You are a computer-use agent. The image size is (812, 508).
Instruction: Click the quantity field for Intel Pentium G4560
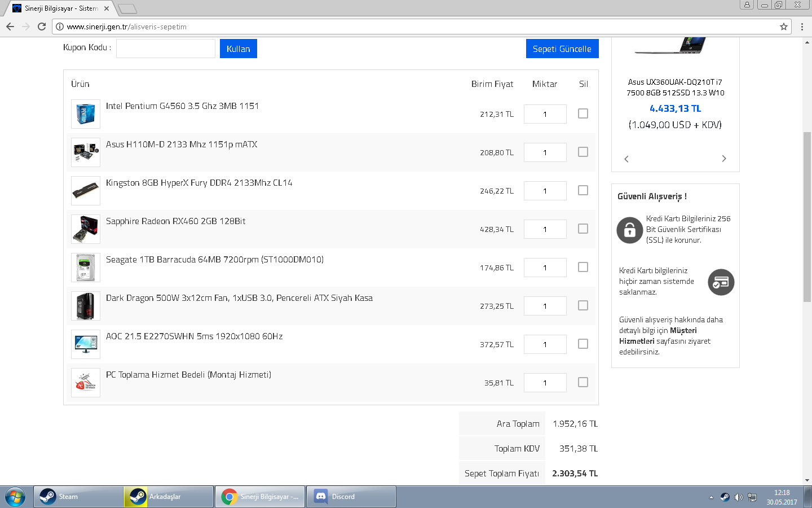545,114
